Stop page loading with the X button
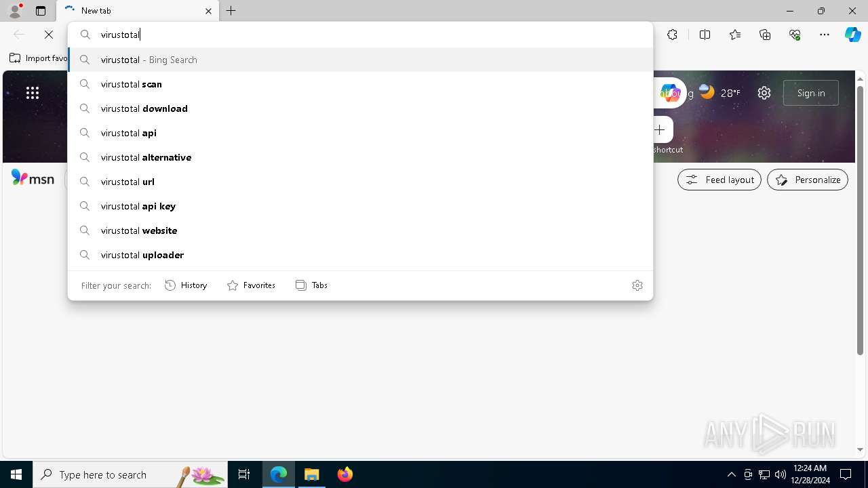 click(x=49, y=35)
